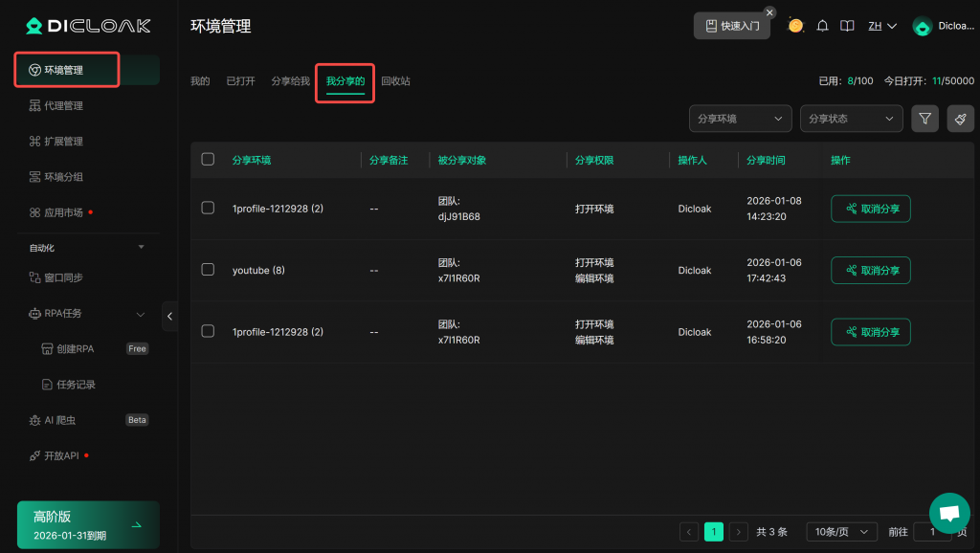980x553 pixels.
Task: Select the first 1profile-1212928 row checkbox
Action: [x=208, y=208]
